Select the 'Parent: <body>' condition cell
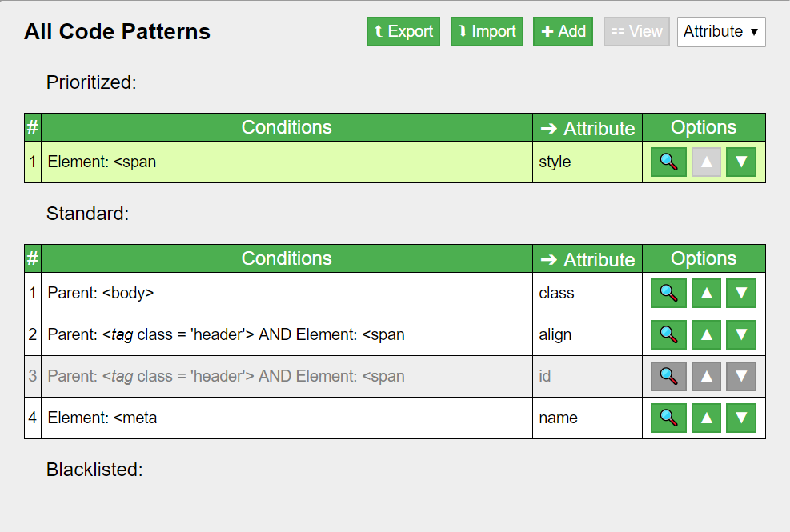 point(287,293)
